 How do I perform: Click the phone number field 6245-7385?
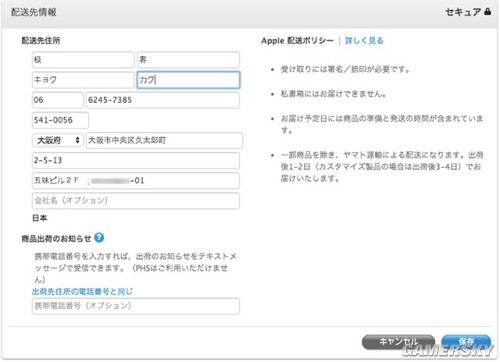coord(163,100)
